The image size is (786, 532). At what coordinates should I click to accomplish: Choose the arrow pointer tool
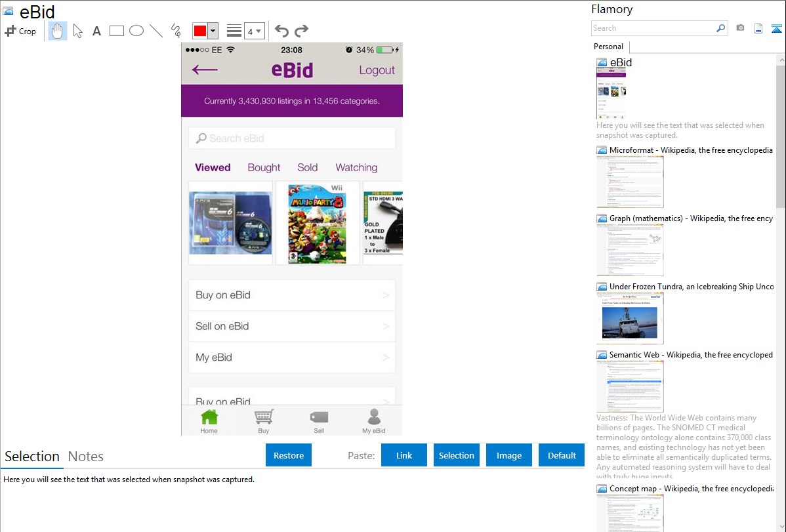pyautogui.click(x=77, y=31)
